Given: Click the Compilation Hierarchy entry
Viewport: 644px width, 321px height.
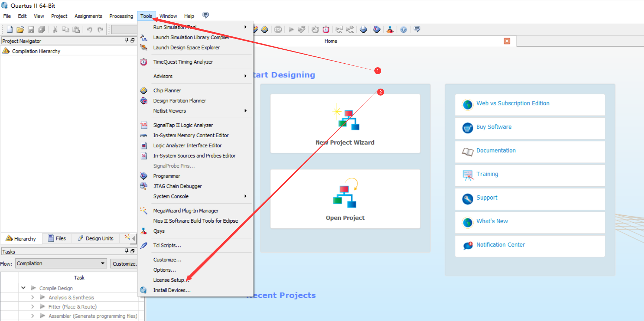Looking at the screenshot, I should (36, 51).
